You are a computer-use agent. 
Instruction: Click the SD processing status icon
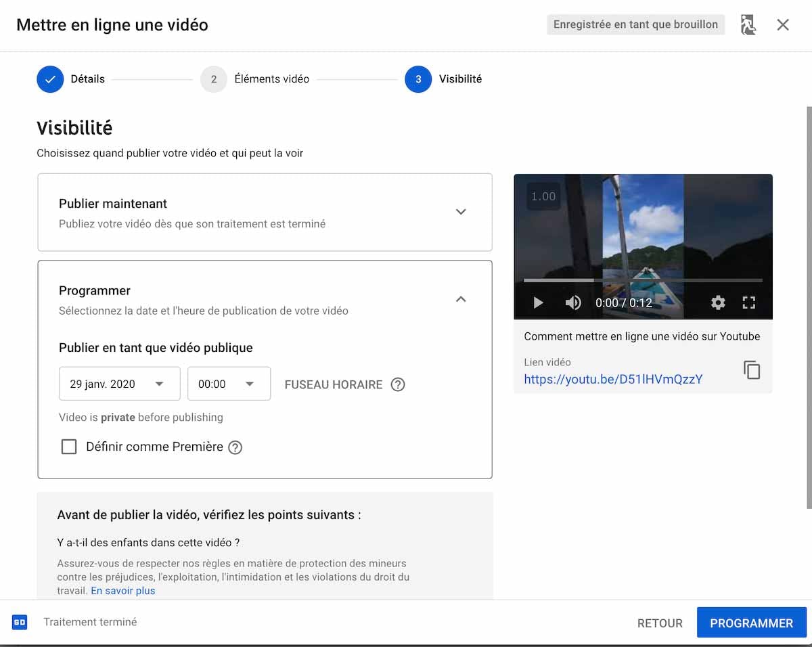pyautogui.click(x=20, y=622)
